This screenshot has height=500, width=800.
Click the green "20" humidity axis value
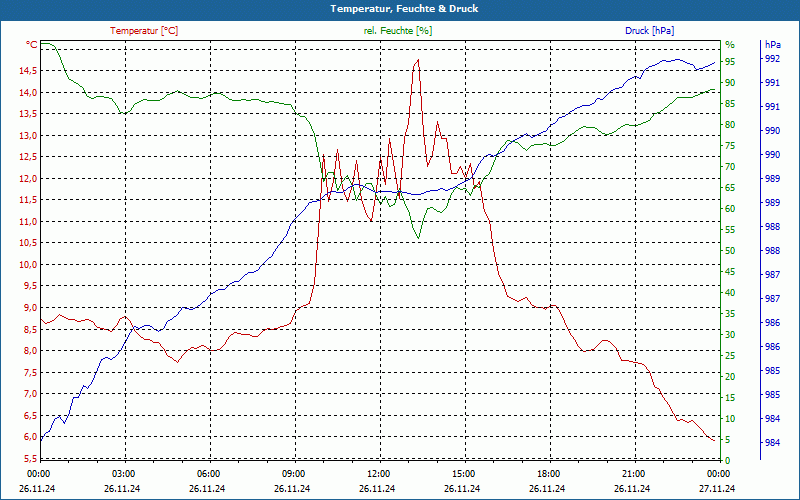(x=730, y=377)
